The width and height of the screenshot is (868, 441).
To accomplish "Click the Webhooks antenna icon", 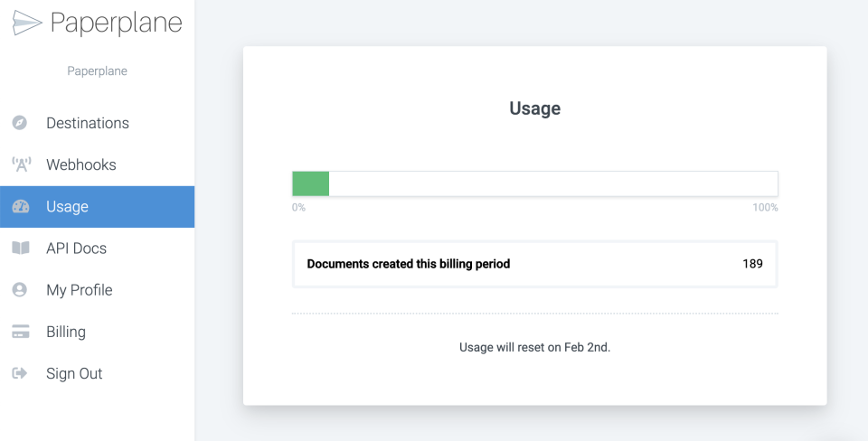I will 20,164.
